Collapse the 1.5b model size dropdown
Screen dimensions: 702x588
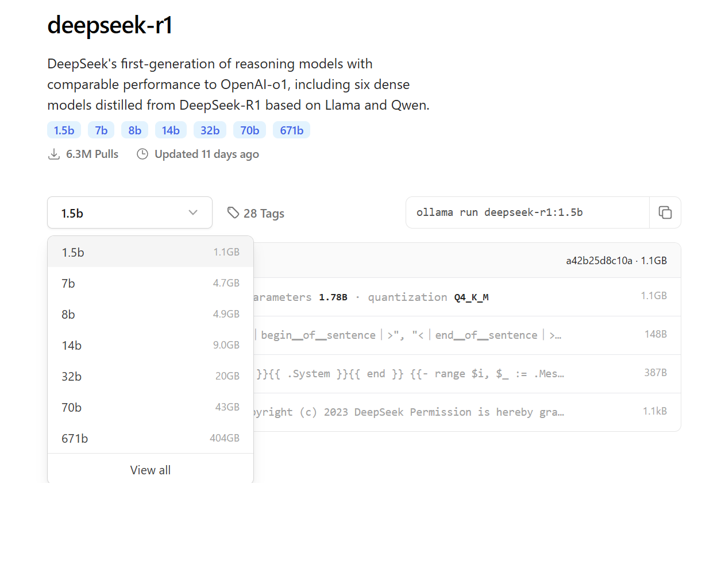(130, 212)
